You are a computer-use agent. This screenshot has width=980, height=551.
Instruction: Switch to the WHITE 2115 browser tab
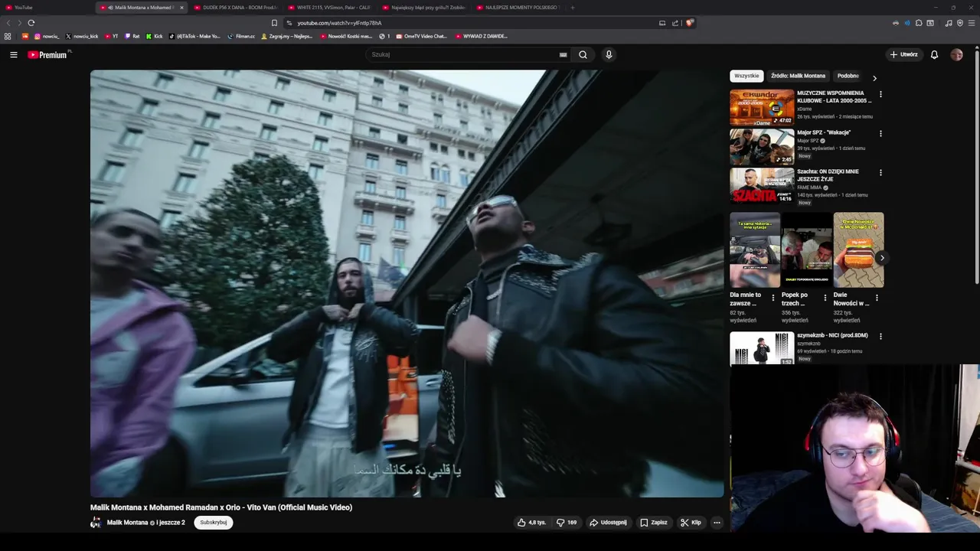[x=330, y=8]
